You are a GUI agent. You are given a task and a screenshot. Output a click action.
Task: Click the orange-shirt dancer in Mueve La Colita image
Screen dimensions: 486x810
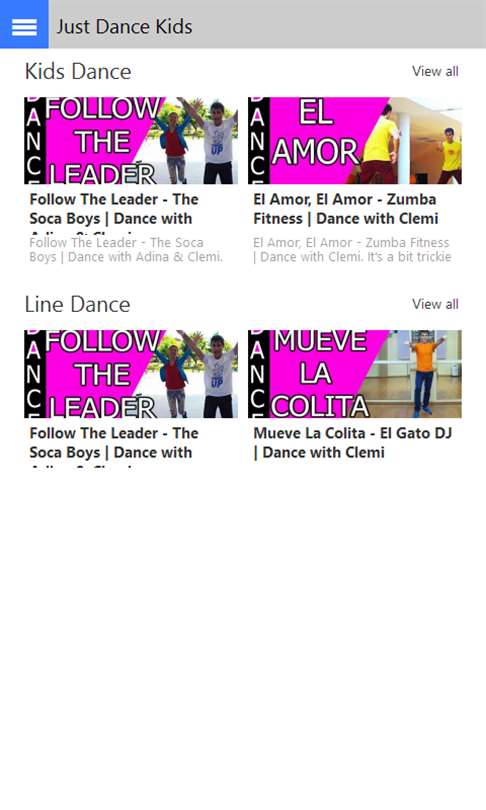point(425,373)
